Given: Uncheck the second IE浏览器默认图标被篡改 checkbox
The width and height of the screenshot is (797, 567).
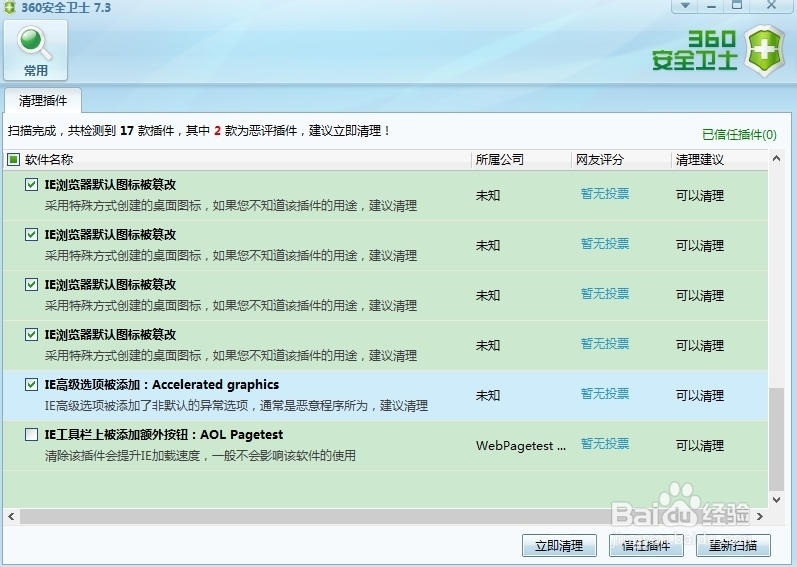Looking at the screenshot, I should tap(32, 234).
